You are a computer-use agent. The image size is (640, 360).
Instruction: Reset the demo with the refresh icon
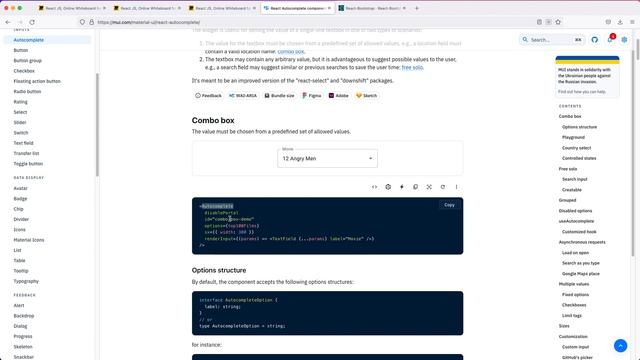443,187
